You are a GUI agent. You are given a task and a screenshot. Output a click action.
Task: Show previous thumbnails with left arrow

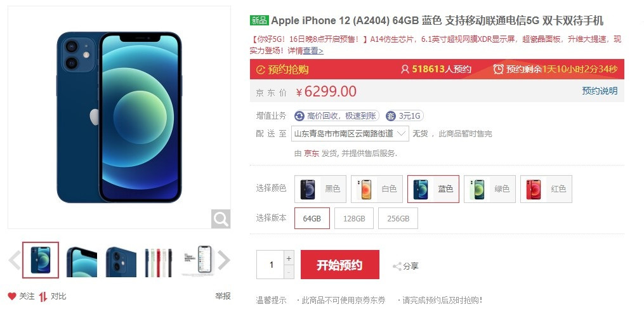click(15, 260)
